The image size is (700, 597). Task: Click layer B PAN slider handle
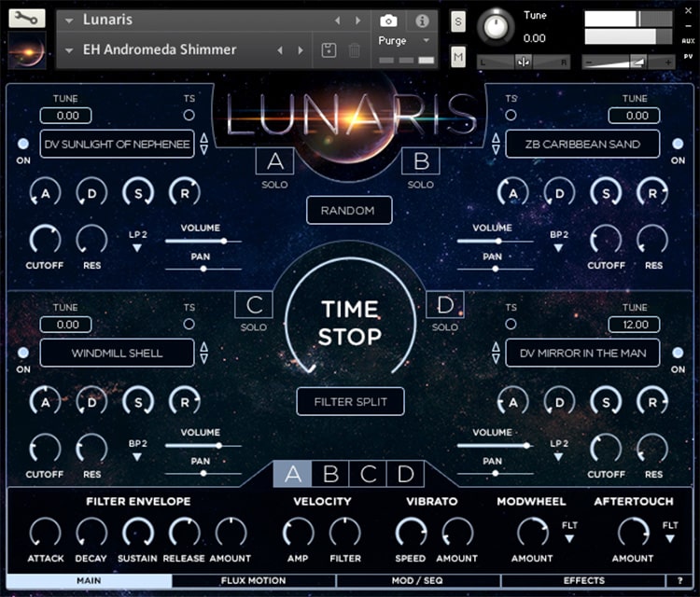(x=496, y=269)
